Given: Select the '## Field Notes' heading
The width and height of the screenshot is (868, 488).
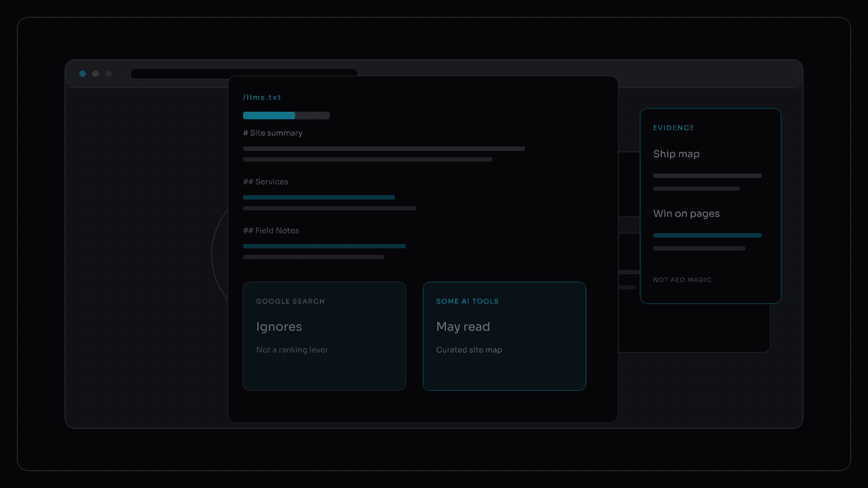Looking at the screenshot, I should pyautogui.click(x=271, y=230).
